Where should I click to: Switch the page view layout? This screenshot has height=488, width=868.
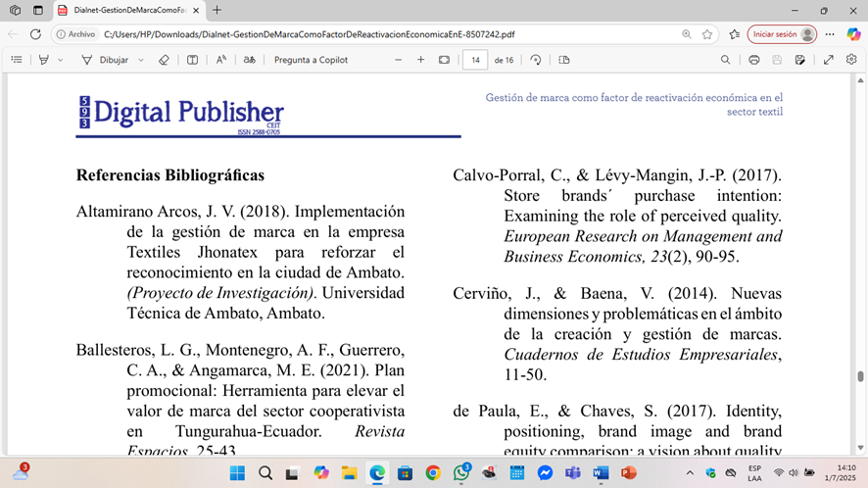pos(564,60)
